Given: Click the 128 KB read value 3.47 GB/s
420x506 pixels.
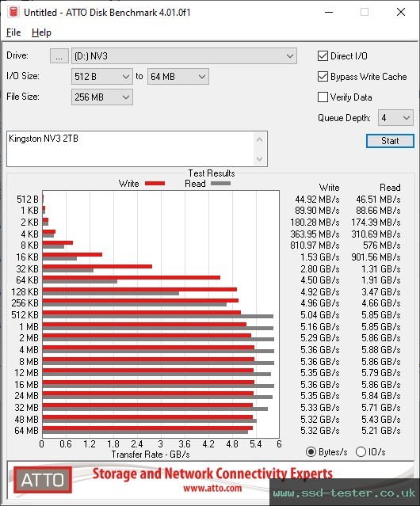Looking at the screenshot, I should click(x=381, y=292).
